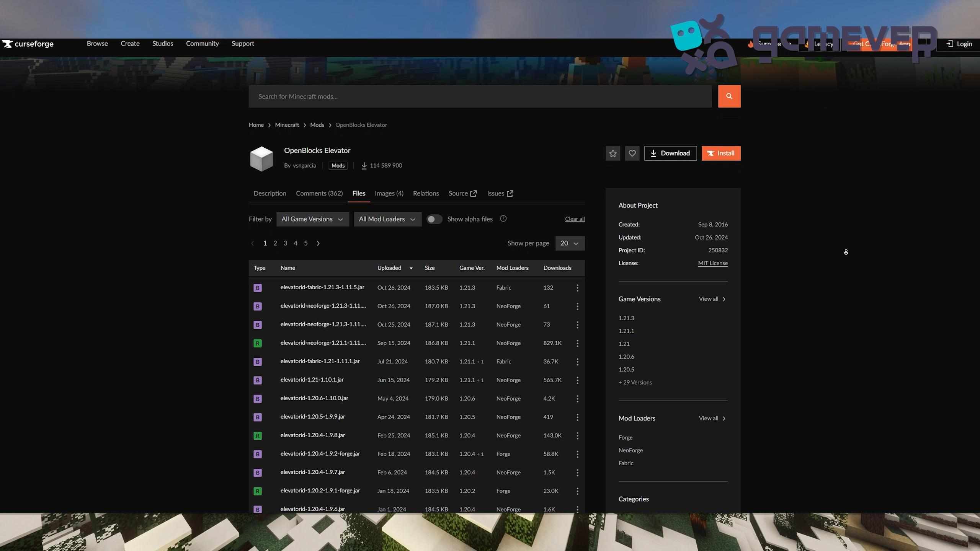Change results per page via the 20 dropdown

(x=570, y=243)
